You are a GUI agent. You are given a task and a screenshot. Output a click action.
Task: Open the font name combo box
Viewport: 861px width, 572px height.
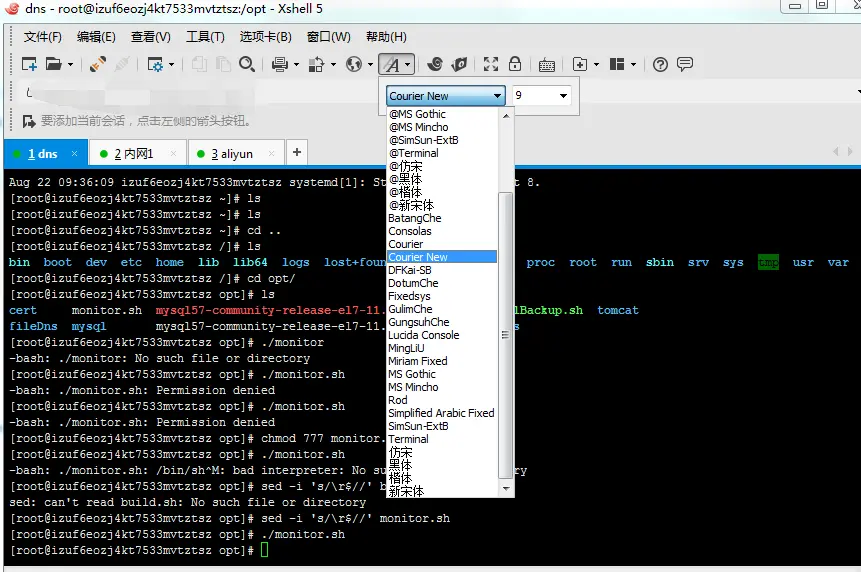click(x=445, y=96)
